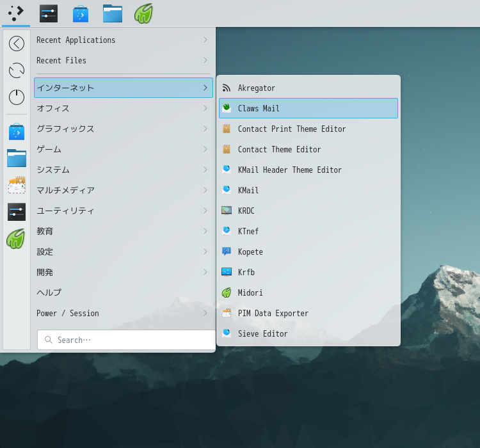
Task: Launch Midori browser from the top panel
Action: pos(143,13)
